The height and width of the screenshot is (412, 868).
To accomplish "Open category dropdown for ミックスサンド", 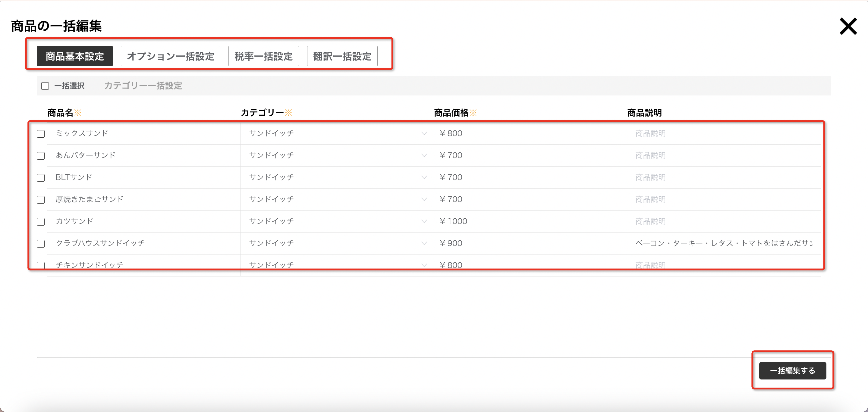I will (x=337, y=133).
